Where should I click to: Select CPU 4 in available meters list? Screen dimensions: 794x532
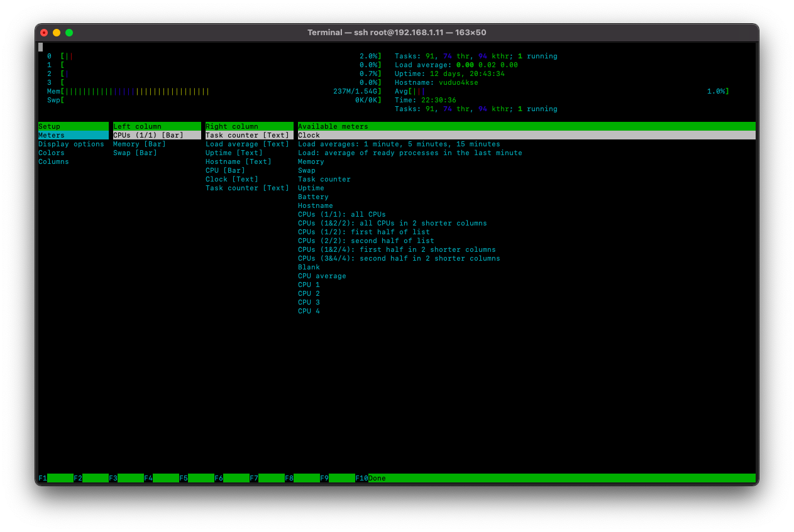click(x=309, y=312)
